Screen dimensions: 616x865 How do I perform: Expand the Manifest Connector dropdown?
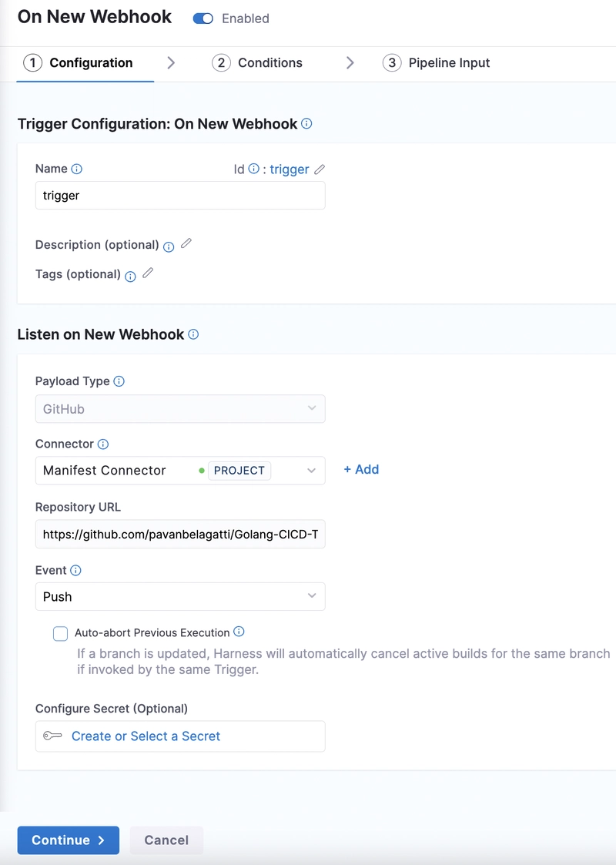[180, 471]
